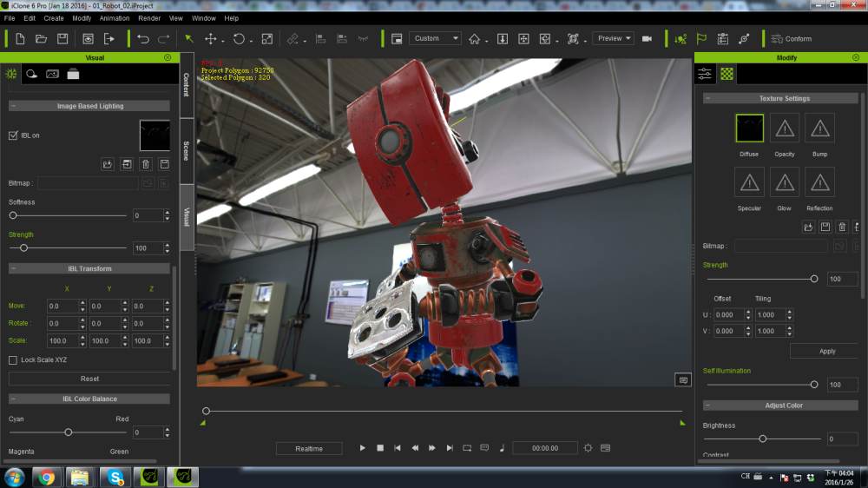Click the IBL Strength slider track
Viewport: 868px width, 488px height.
(x=78, y=248)
